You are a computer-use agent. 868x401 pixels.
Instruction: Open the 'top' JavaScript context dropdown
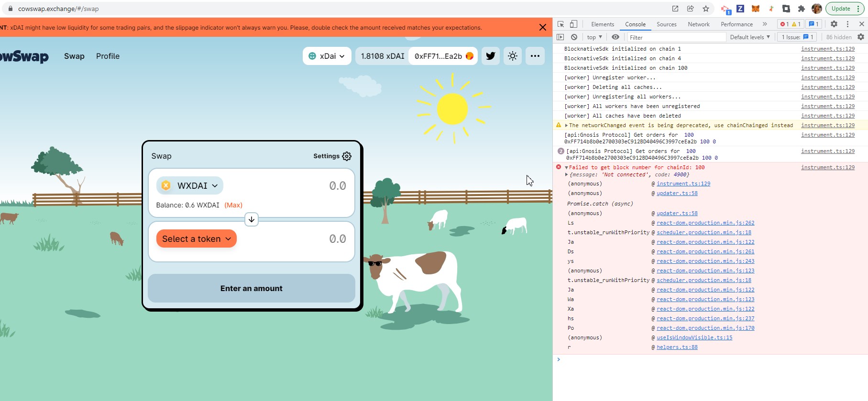pyautogui.click(x=594, y=37)
